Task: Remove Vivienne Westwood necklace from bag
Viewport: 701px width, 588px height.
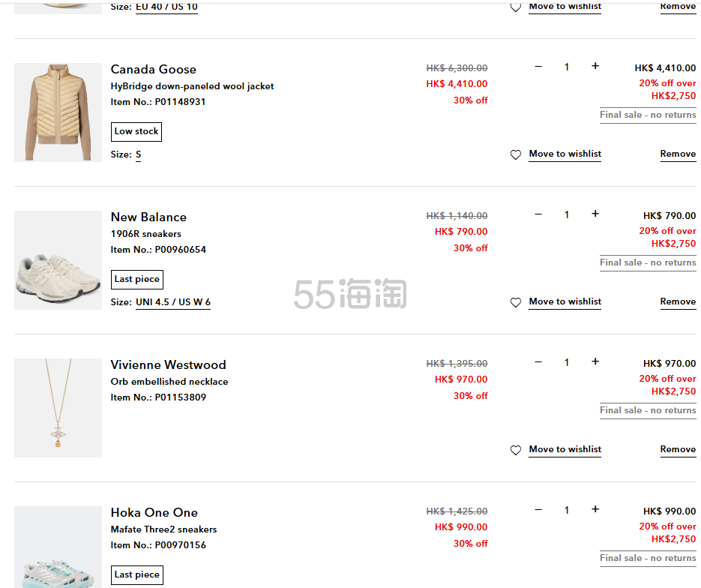Action: 678,449
